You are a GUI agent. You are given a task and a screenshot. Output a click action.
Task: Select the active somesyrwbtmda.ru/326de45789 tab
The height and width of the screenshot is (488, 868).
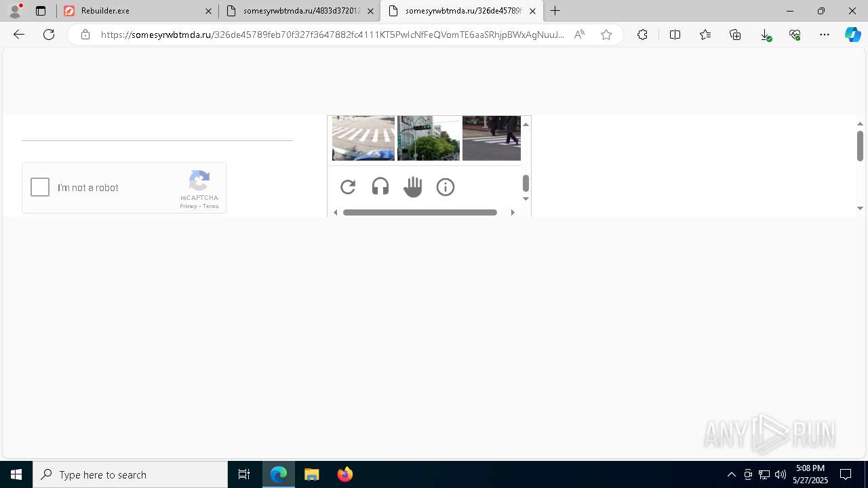click(x=462, y=11)
